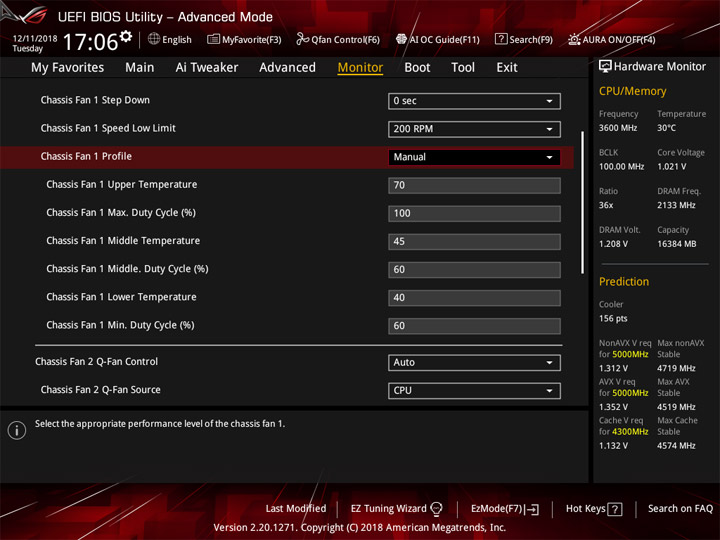720x540 pixels.
Task: Click Chassis Fan 1 Max. Duty Cycle field
Action: 474,213
